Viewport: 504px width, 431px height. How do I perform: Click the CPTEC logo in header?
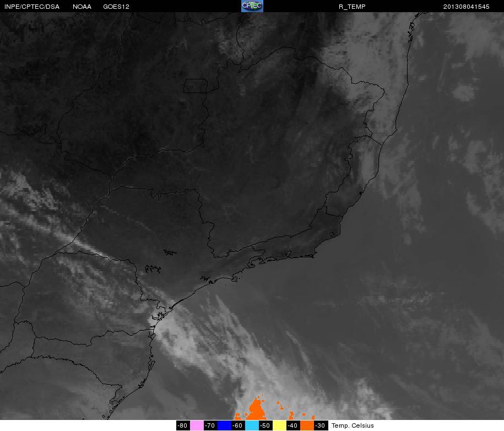click(252, 6)
